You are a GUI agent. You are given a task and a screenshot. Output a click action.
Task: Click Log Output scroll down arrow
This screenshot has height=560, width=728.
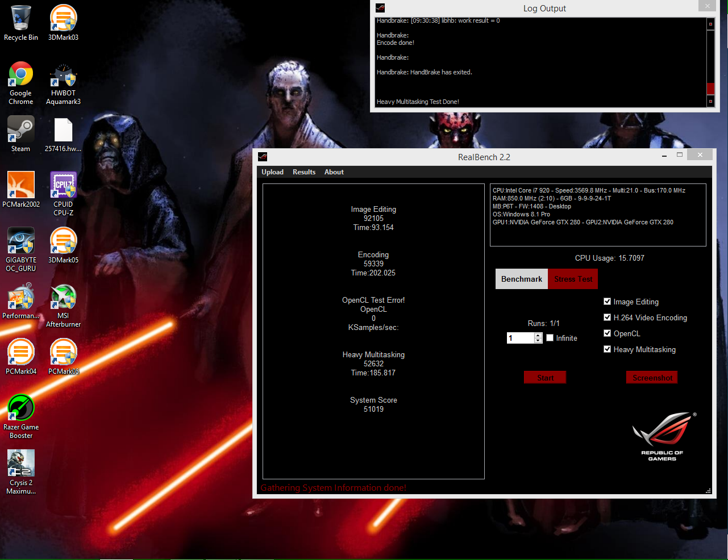point(710,101)
